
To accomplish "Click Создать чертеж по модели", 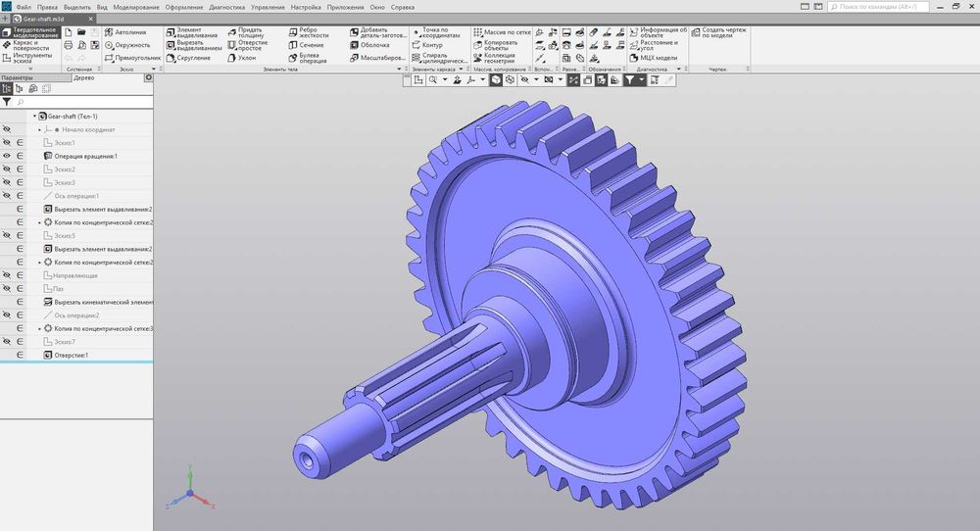I will pyautogui.click(x=718, y=32).
